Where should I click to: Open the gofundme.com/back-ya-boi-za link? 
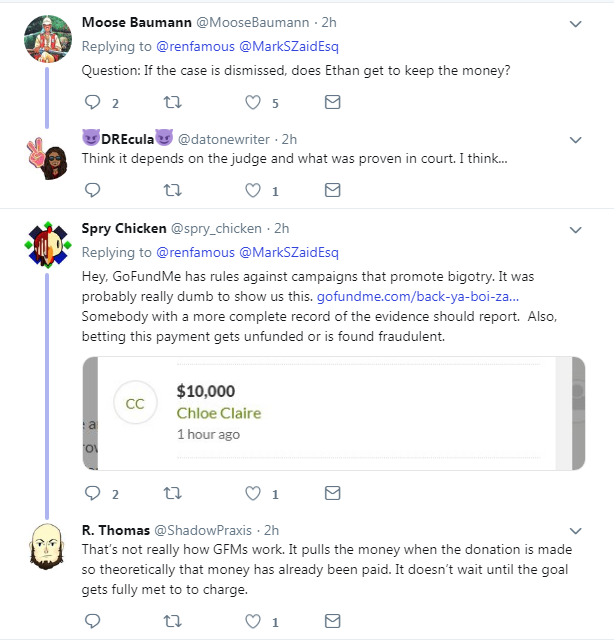tap(418, 296)
